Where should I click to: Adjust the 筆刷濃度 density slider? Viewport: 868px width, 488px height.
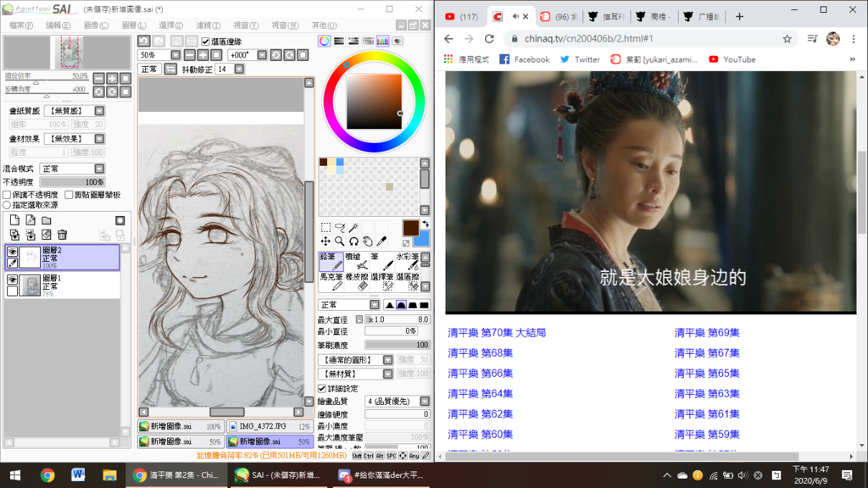tap(397, 346)
